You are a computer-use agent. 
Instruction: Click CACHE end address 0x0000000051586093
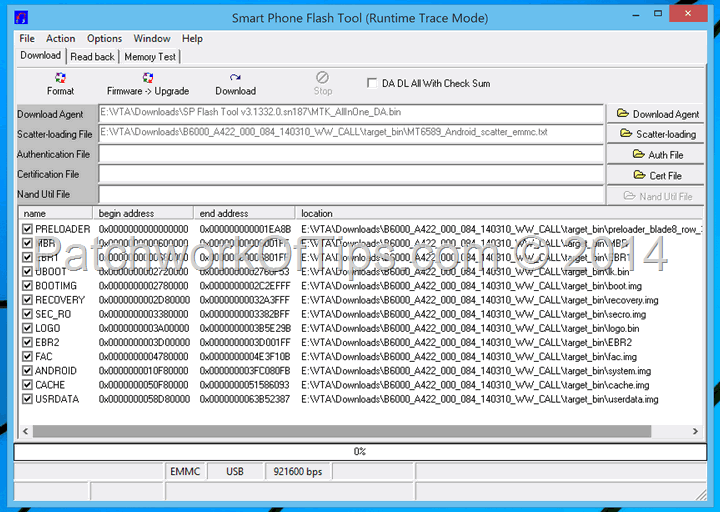[x=245, y=385]
